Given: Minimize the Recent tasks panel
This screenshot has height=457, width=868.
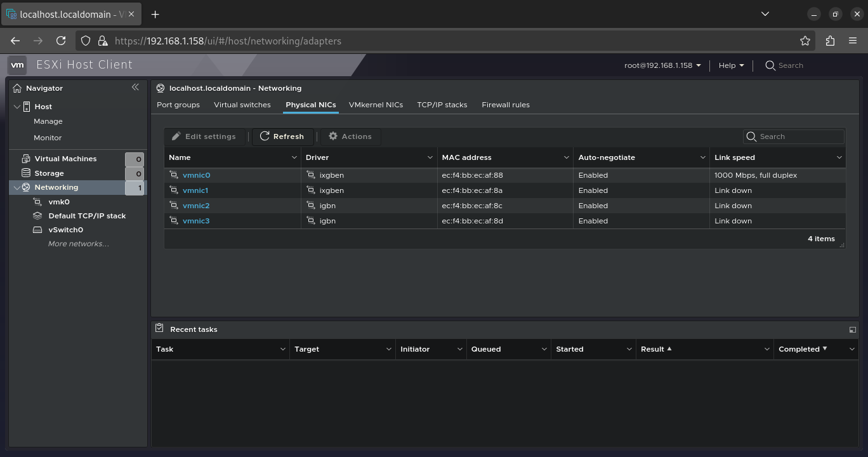Looking at the screenshot, I should pyautogui.click(x=852, y=329).
